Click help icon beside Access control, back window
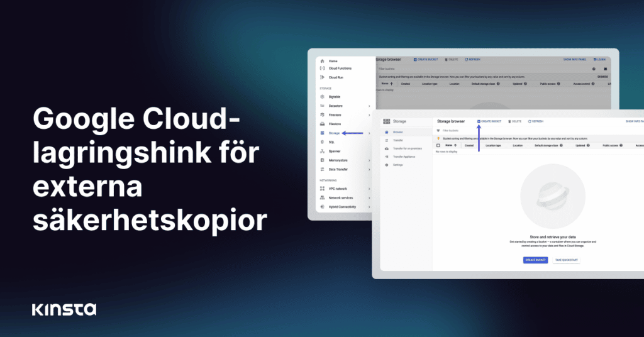The image size is (644, 337). [593, 84]
